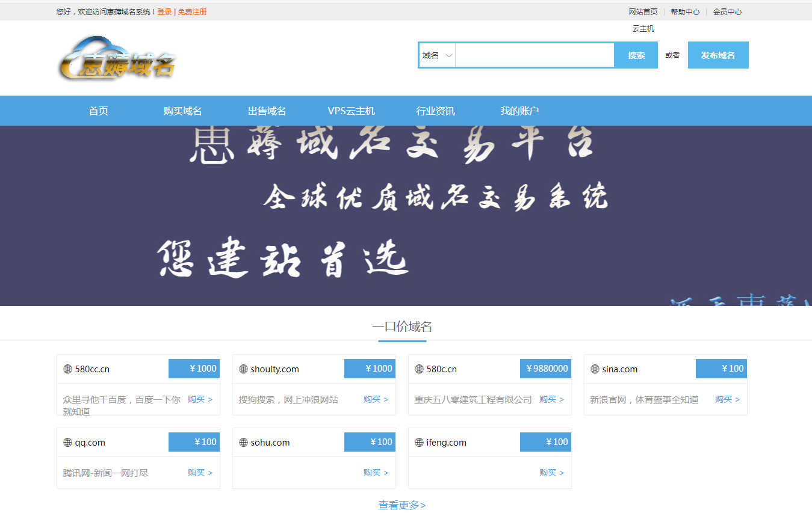The image size is (812, 522).
Task: Open the 查看更多 link below the listings
Action: [x=401, y=505]
